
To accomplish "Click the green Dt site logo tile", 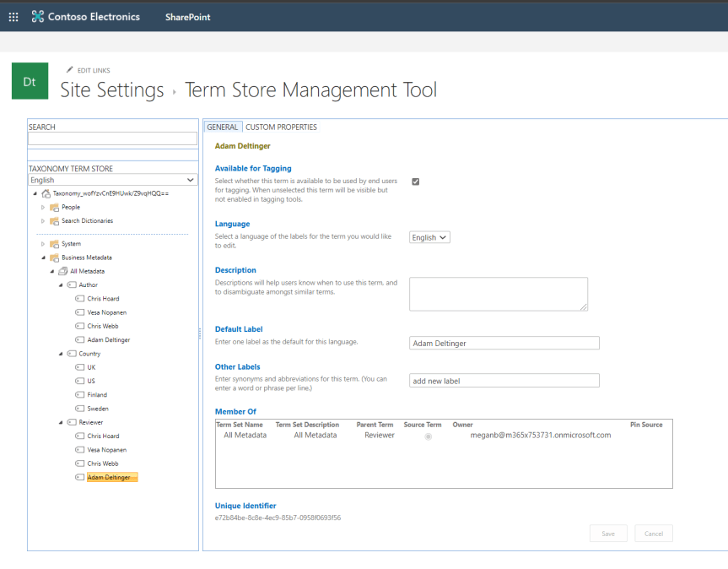I will [30, 81].
